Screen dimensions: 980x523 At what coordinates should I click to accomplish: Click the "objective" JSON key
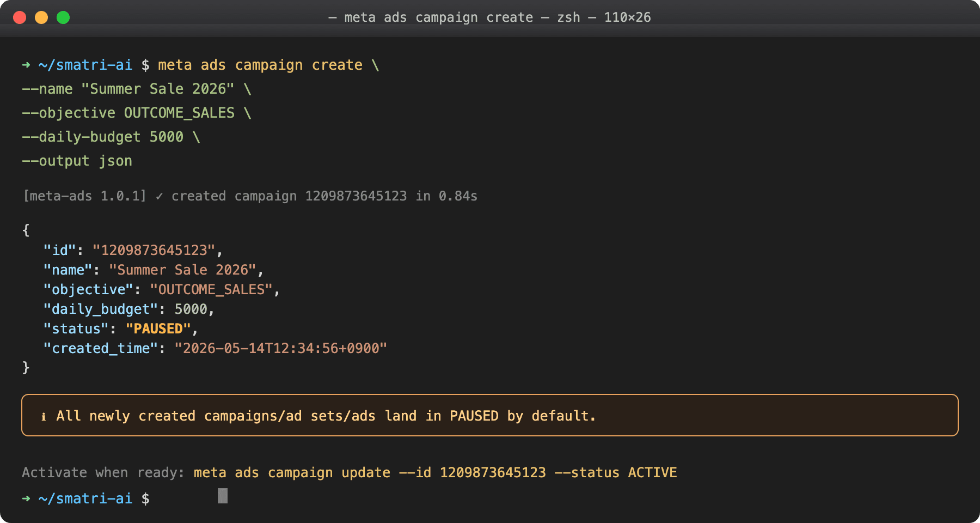coord(88,289)
